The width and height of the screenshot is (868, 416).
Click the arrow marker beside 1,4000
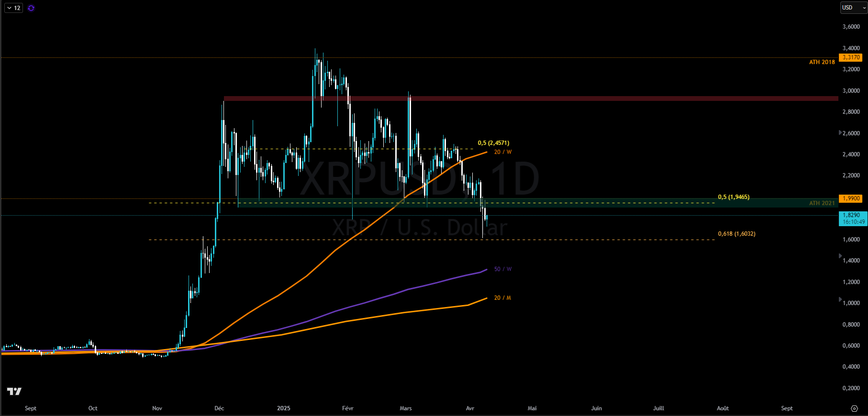click(840, 256)
